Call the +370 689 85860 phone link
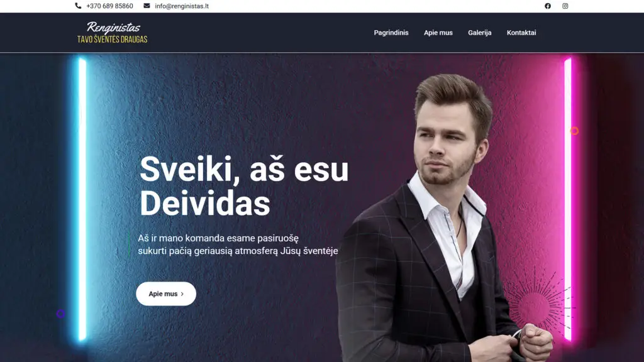The width and height of the screenshot is (644, 362). 109,6
